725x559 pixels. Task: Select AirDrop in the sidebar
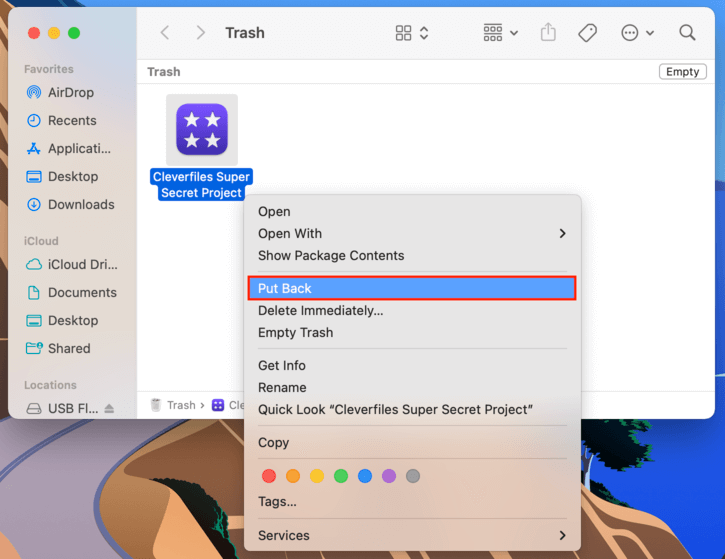tap(71, 92)
